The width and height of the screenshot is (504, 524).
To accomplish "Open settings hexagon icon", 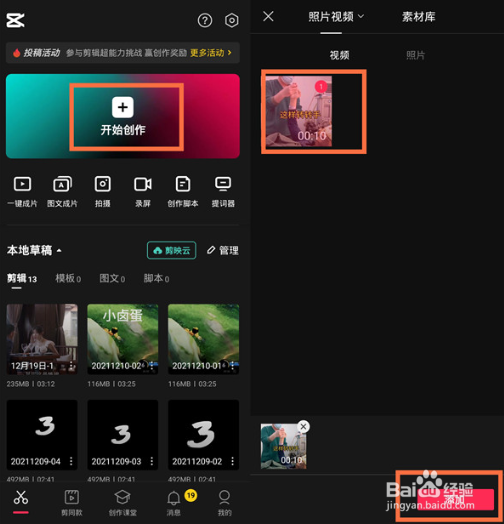I will point(231,20).
